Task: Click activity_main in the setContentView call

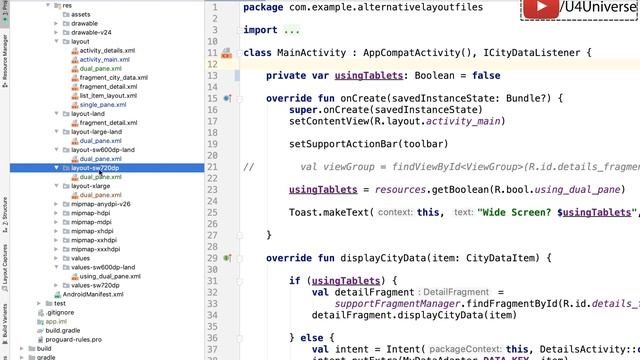Action: 463,121
